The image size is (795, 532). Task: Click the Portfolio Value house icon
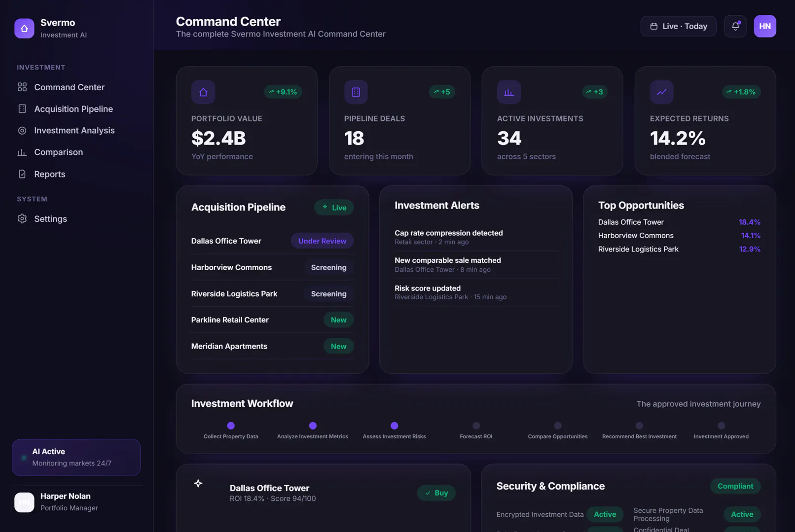click(x=203, y=92)
